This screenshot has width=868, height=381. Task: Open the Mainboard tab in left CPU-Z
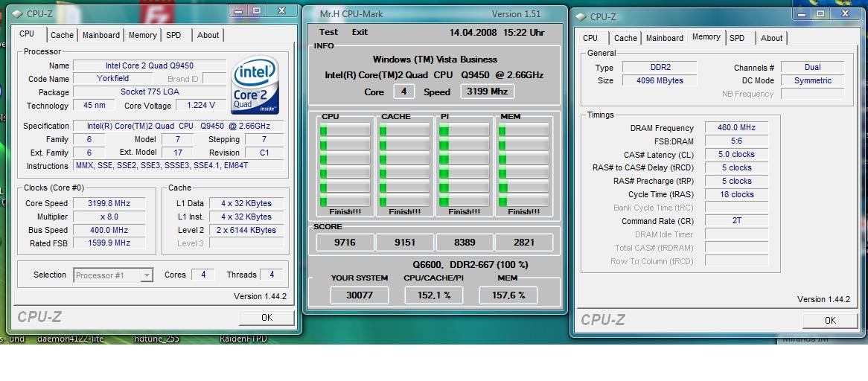[101, 35]
